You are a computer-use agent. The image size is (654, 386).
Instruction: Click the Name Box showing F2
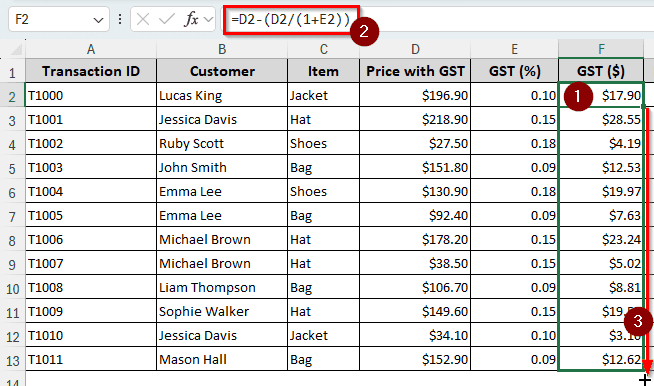click(x=59, y=19)
